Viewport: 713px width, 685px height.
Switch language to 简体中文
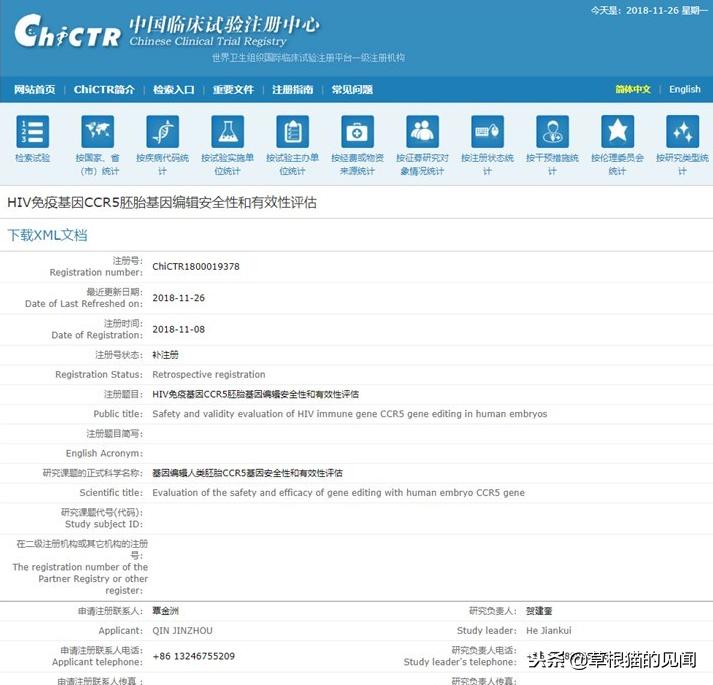(x=633, y=90)
